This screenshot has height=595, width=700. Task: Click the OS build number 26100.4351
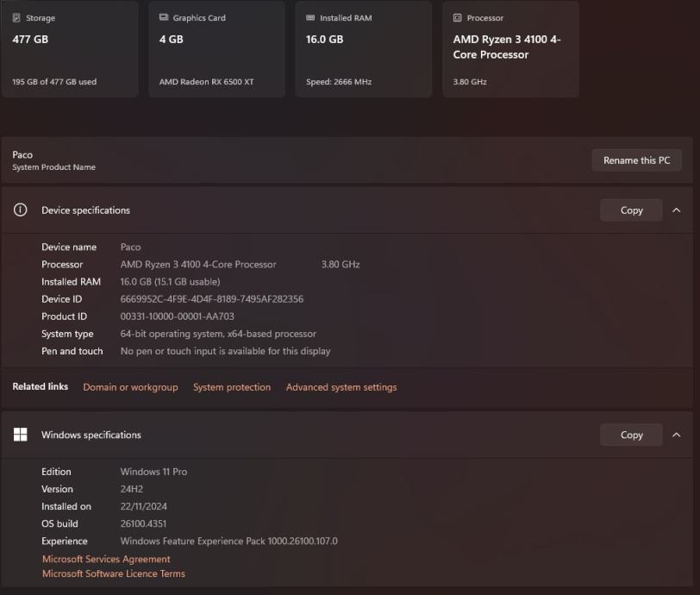(143, 523)
